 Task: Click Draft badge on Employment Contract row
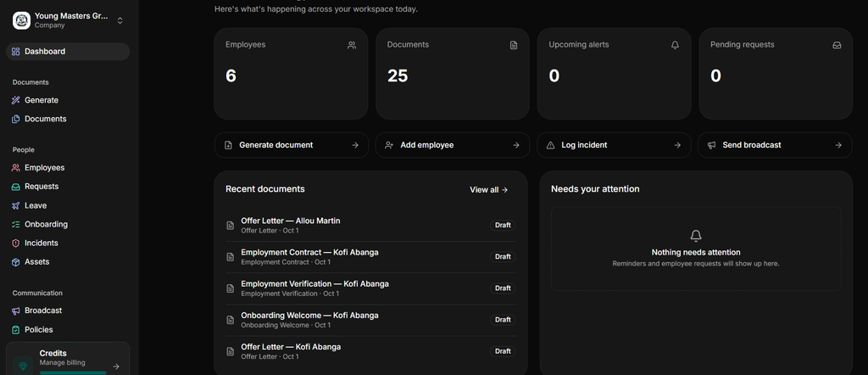tap(503, 257)
